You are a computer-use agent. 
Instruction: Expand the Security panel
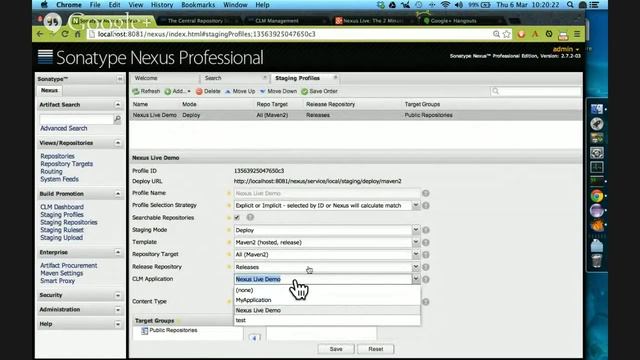click(x=118, y=295)
